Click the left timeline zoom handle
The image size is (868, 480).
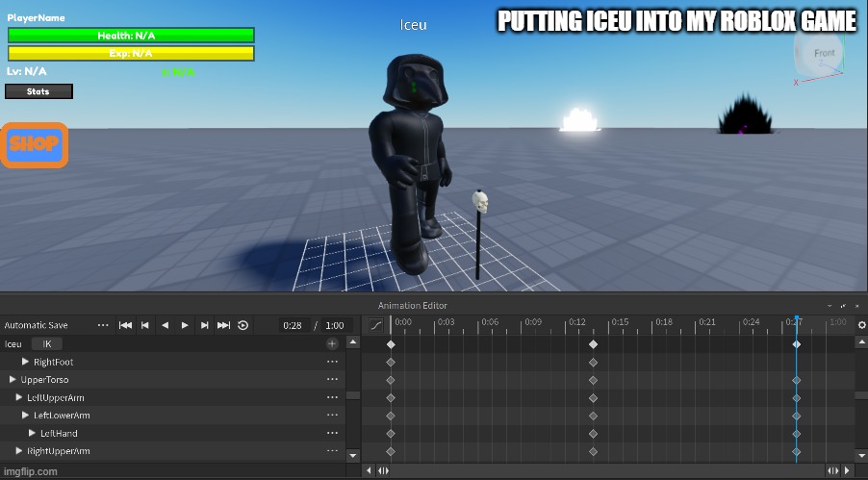click(383, 470)
